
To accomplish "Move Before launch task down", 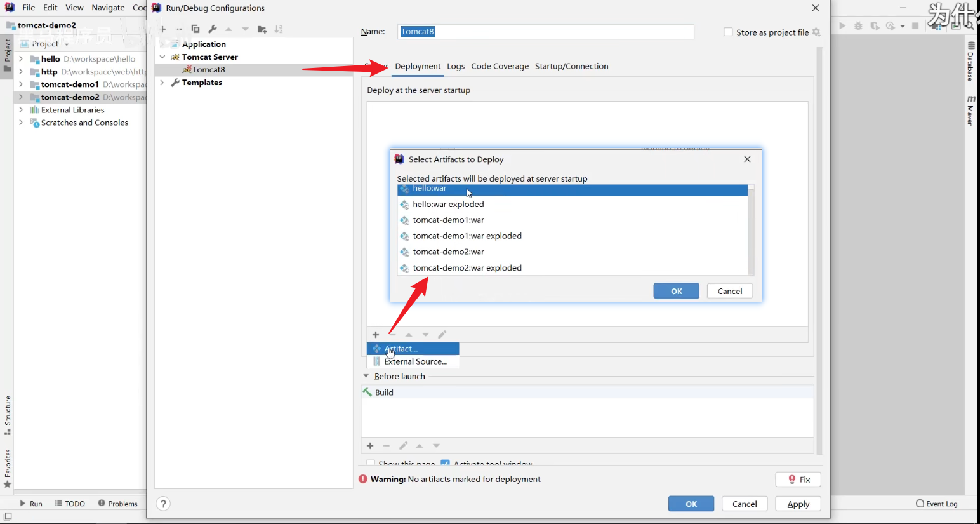I will click(436, 446).
